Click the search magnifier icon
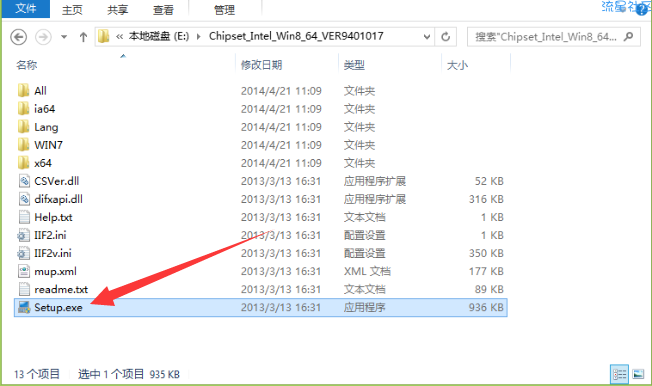Image resolution: width=652 pixels, height=386 pixels. [629, 37]
